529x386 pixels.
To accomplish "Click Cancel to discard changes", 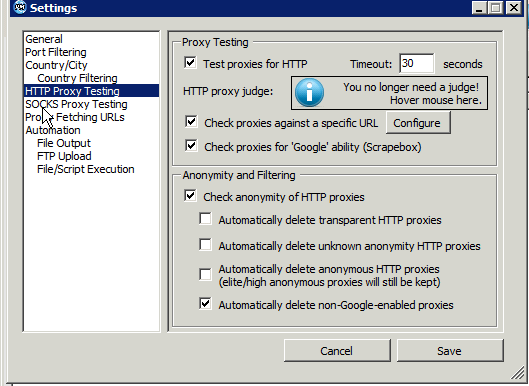I will (x=337, y=351).
